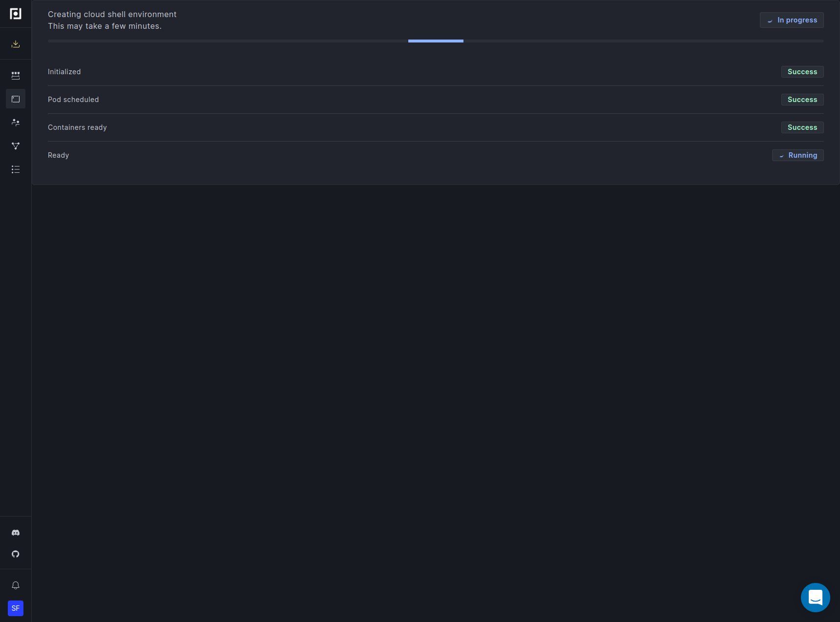Open the audit list sidebar icon
840x622 pixels.
point(16,169)
